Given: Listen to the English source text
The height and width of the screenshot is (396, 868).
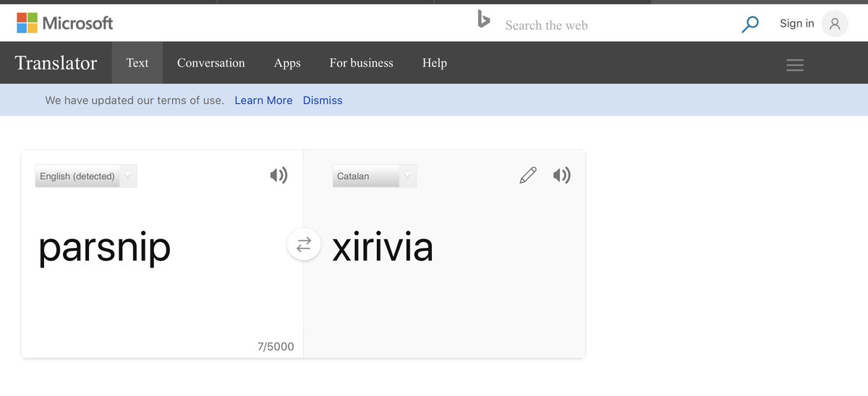Looking at the screenshot, I should coord(278,175).
